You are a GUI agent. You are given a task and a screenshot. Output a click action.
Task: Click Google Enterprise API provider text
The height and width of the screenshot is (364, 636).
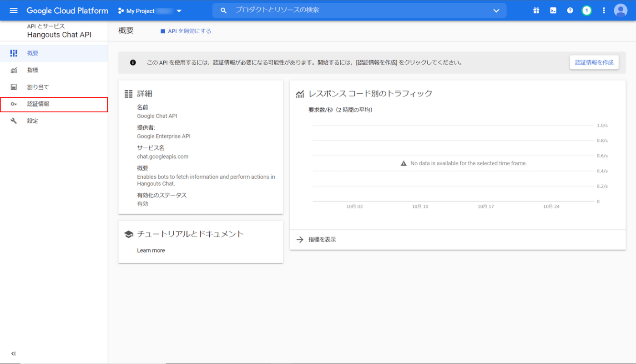coord(164,136)
